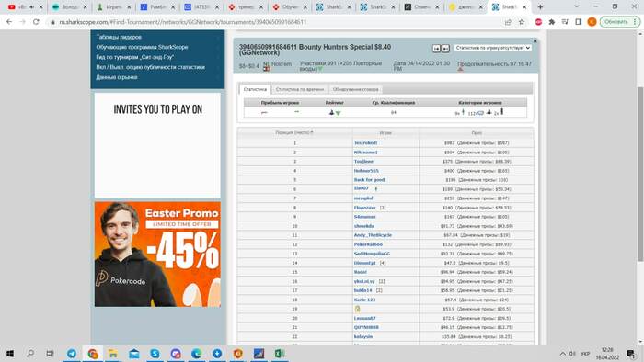Click the note icon beside the sixth-place player
Image resolution: width=644 pixels, height=362 pixels.
click(375, 189)
